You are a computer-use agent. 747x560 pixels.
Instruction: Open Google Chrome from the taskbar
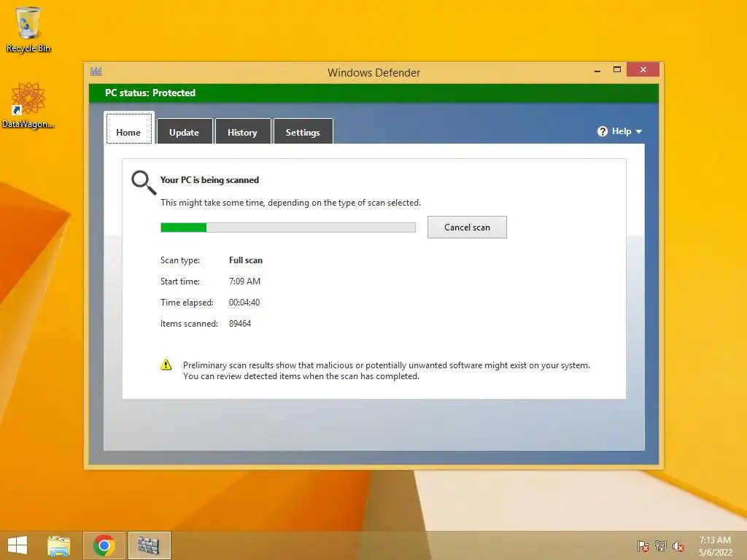[x=104, y=545]
